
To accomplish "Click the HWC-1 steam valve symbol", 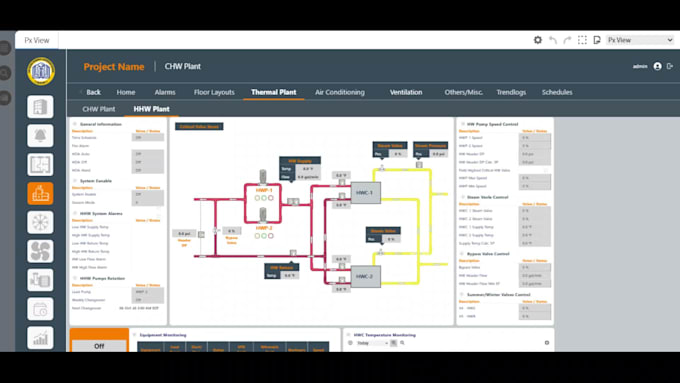I will (382, 167).
